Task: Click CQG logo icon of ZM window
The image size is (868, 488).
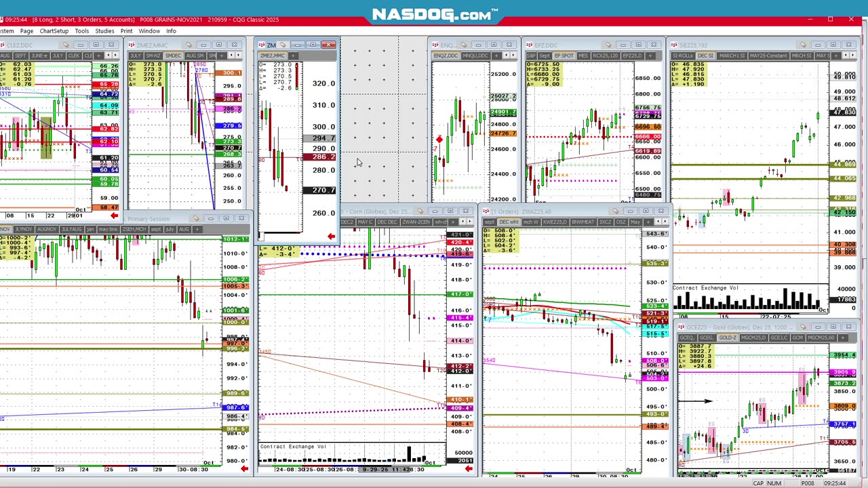Action: coord(262,45)
